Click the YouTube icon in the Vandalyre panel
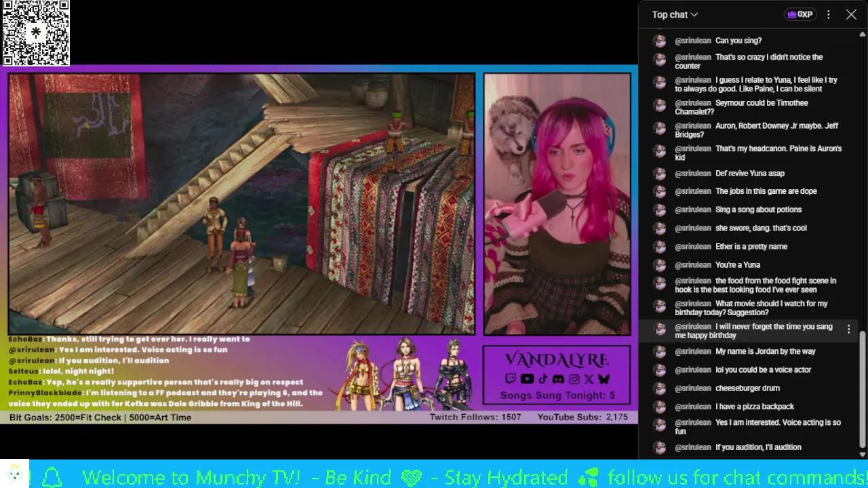 527,379
